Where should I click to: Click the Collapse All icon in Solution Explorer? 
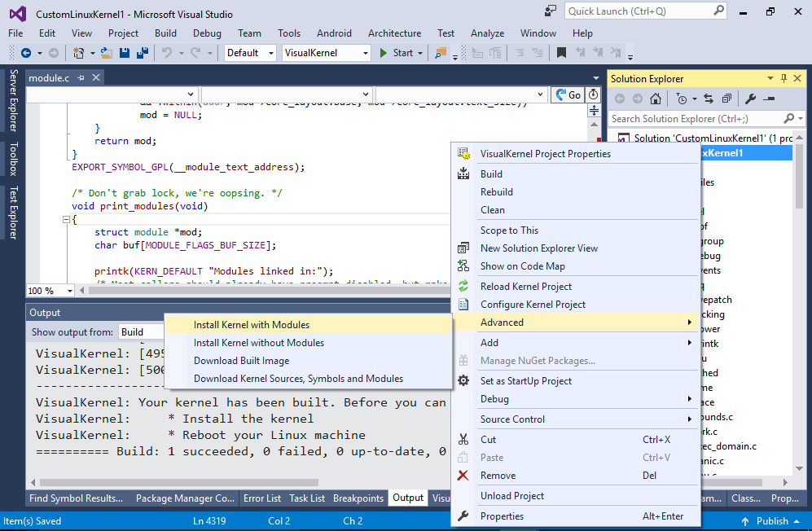tap(726, 99)
